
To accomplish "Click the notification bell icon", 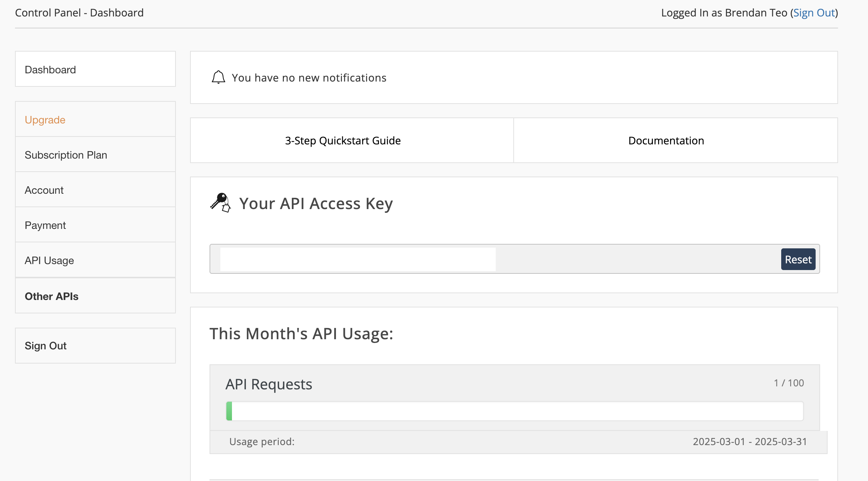I will [218, 77].
